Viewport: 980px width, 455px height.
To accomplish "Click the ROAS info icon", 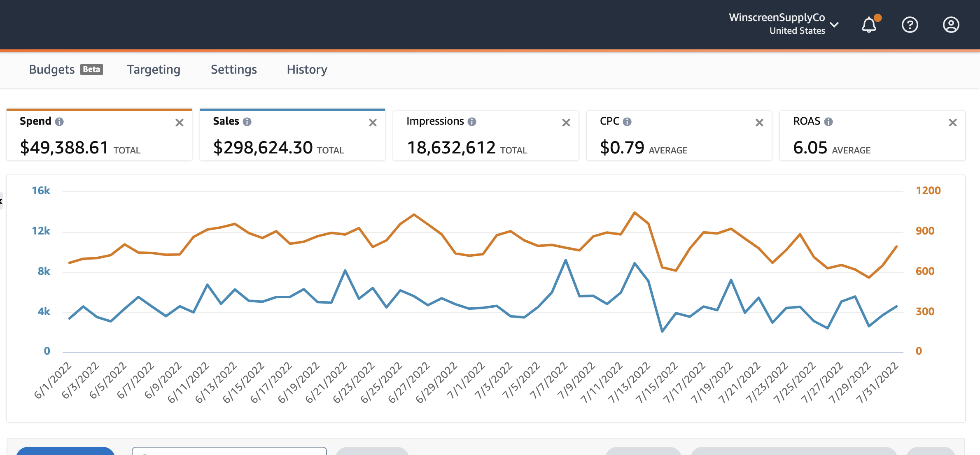I will 828,122.
